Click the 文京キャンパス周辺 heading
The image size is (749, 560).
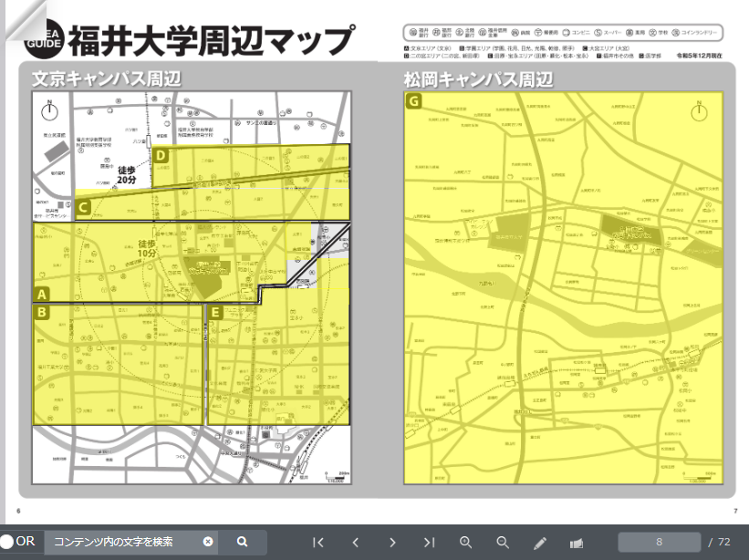point(107,78)
